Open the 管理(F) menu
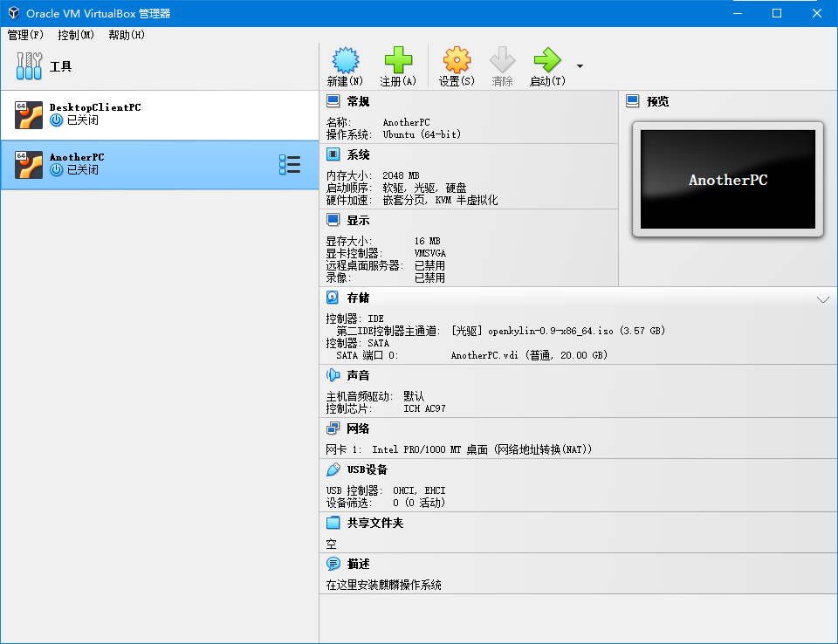 (x=25, y=35)
